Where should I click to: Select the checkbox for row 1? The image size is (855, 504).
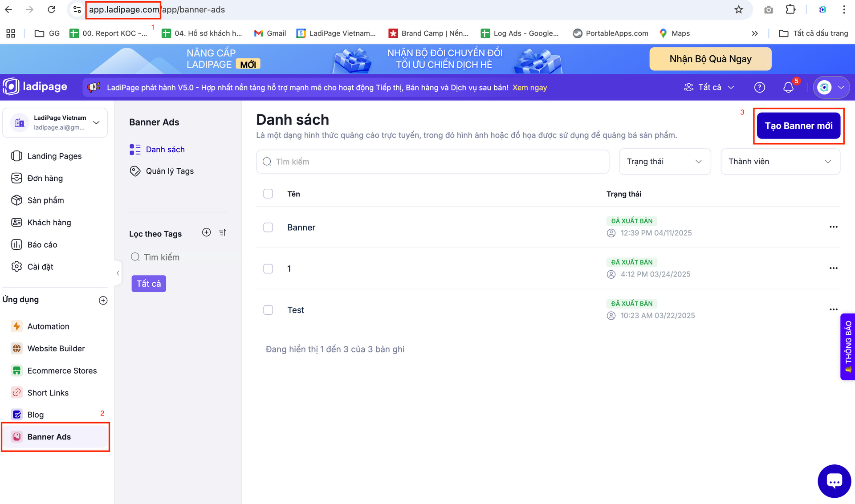pos(268,268)
